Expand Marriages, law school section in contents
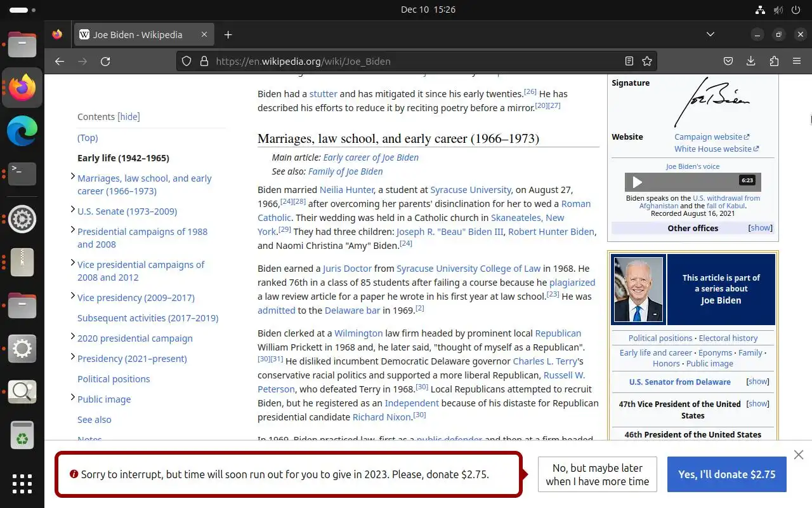Viewport: 812px width, 508px height. coord(72,176)
